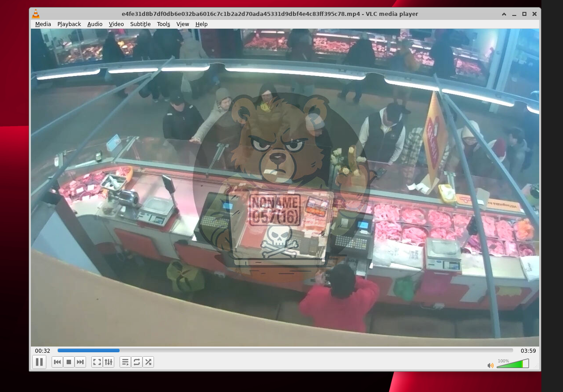Stop the video playback
The height and width of the screenshot is (392, 563).
tap(69, 362)
